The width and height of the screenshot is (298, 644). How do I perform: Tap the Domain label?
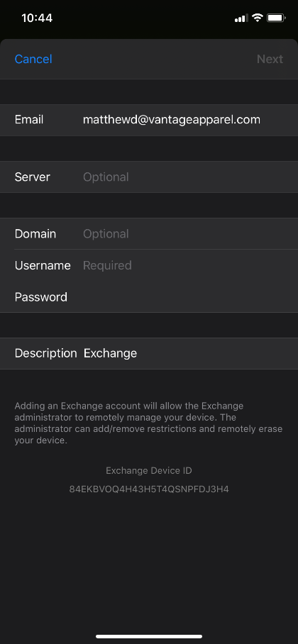coord(35,233)
